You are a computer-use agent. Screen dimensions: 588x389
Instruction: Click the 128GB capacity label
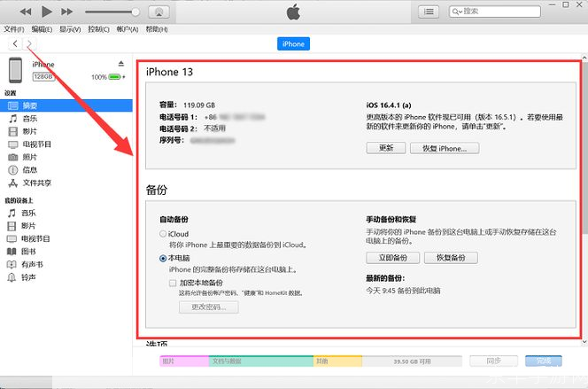point(43,76)
